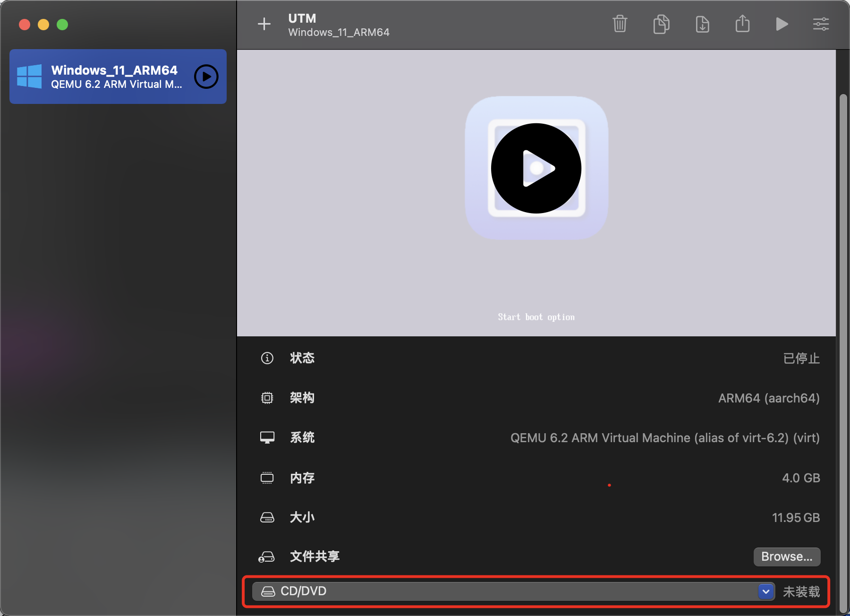The width and height of the screenshot is (850, 616).
Task: Expand CD/DVD selection with chevron
Action: [766, 591]
